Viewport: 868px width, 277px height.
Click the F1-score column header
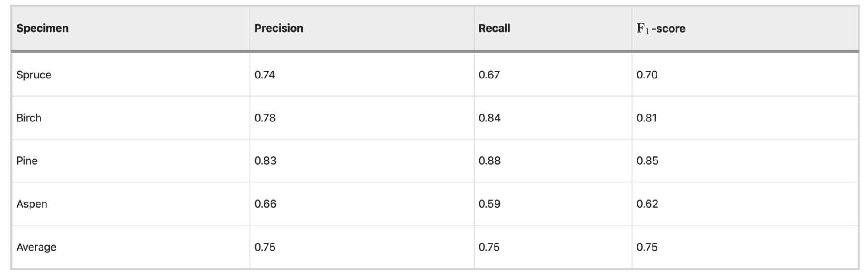click(661, 29)
